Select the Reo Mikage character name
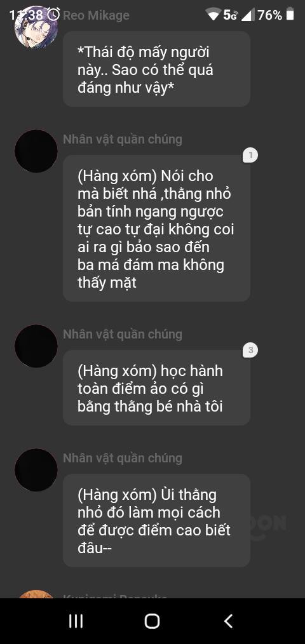305x644 pixels. (x=96, y=16)
